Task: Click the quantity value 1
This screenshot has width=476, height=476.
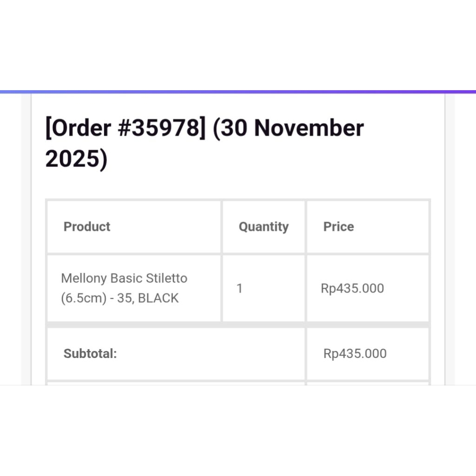Action: [x=239, y=288]
